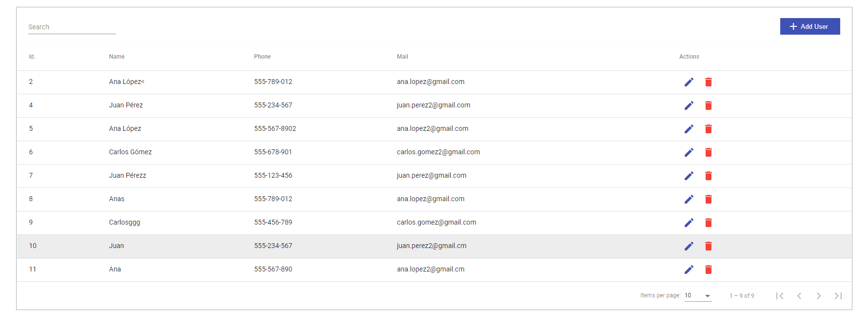Click the Add User button
Screen dimensions: 868x333
[810, 26]
